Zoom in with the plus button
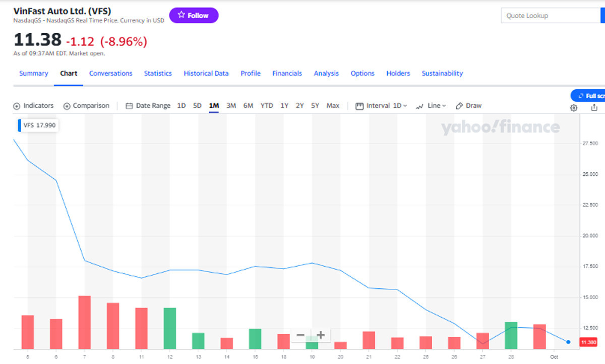Viewport: 605px width, 364px height. point(321,335)
